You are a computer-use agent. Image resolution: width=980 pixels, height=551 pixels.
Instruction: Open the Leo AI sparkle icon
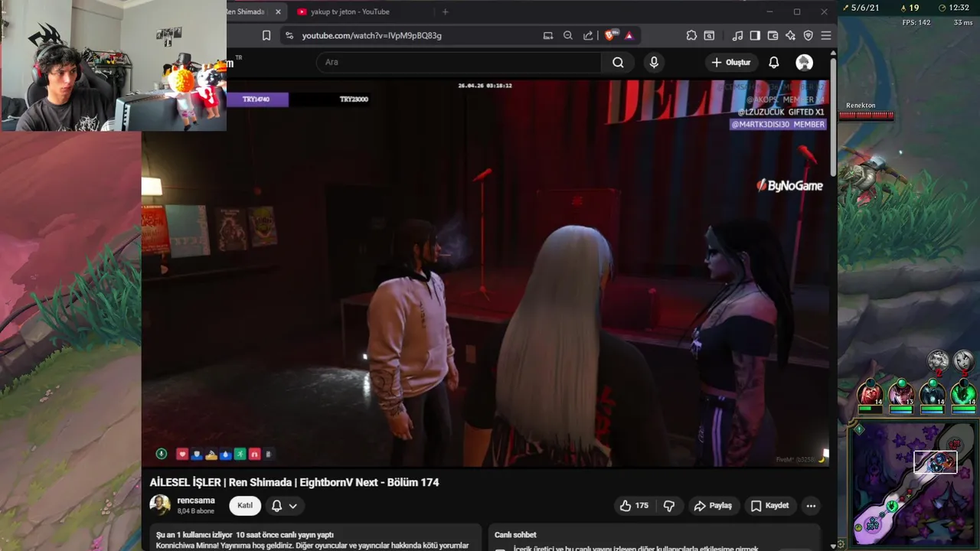tap(790, 35)
